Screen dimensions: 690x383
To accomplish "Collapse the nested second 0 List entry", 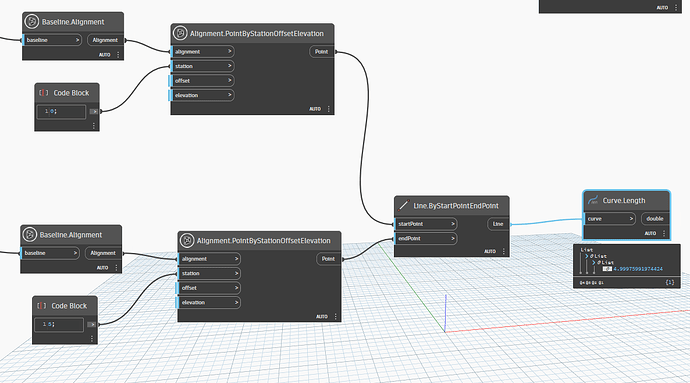I will [x=594, y=262].
